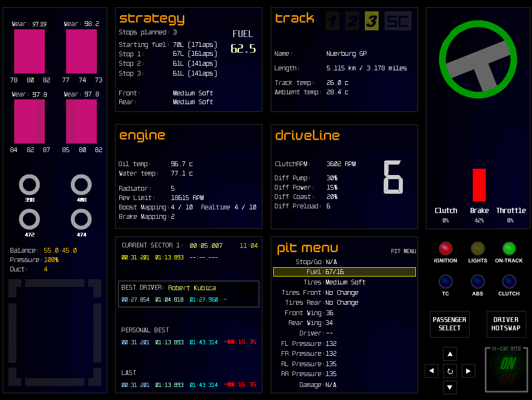Click best driver name Robert Kubica
Screen dimensions: 532x400
click(x=192, y=287)
